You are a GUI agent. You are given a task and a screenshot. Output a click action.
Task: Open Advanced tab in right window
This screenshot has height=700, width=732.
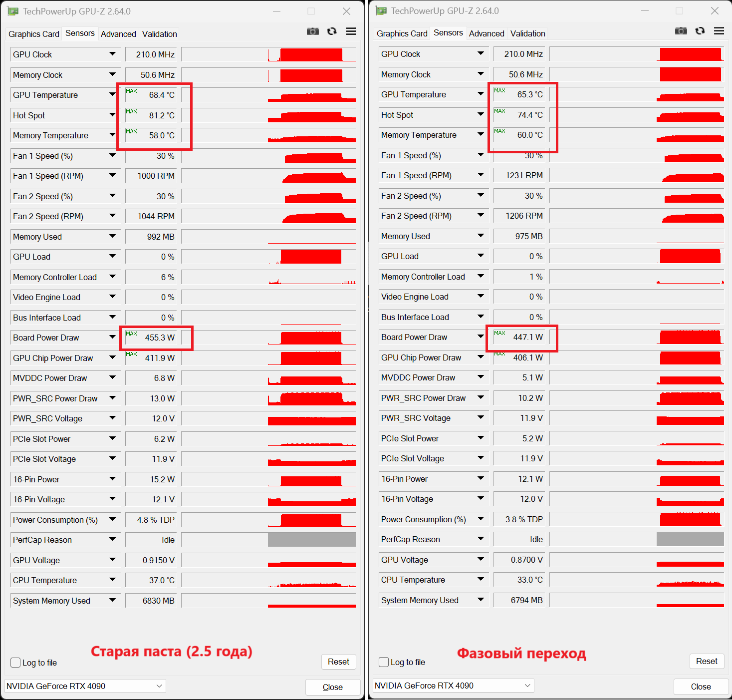pos(487,33)
